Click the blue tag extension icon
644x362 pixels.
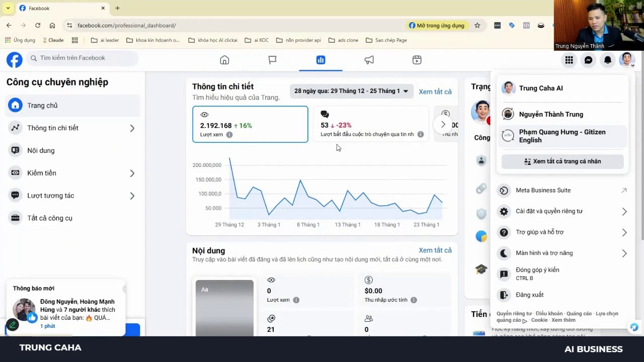[x=512, y=25]
